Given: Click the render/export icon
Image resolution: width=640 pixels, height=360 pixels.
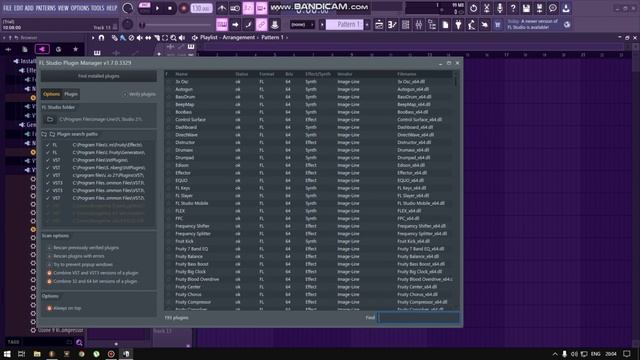Looking at the screenshot, I should (x=539, y=8).
